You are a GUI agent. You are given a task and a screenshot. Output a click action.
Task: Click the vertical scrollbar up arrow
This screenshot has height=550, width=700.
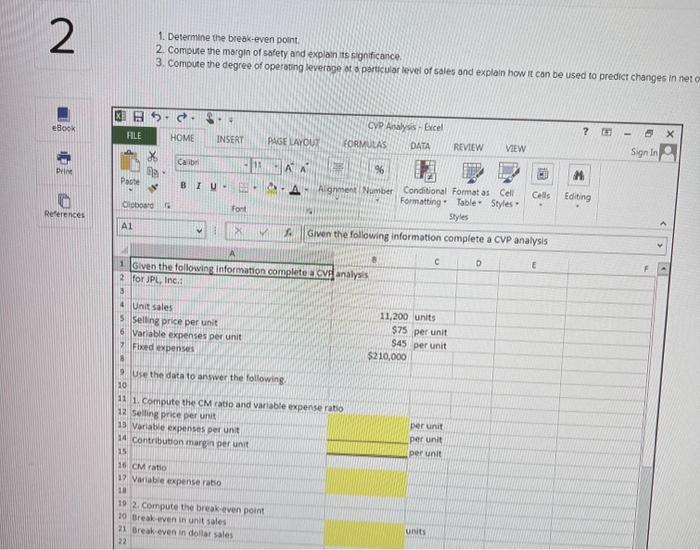[x=663, y=270]
